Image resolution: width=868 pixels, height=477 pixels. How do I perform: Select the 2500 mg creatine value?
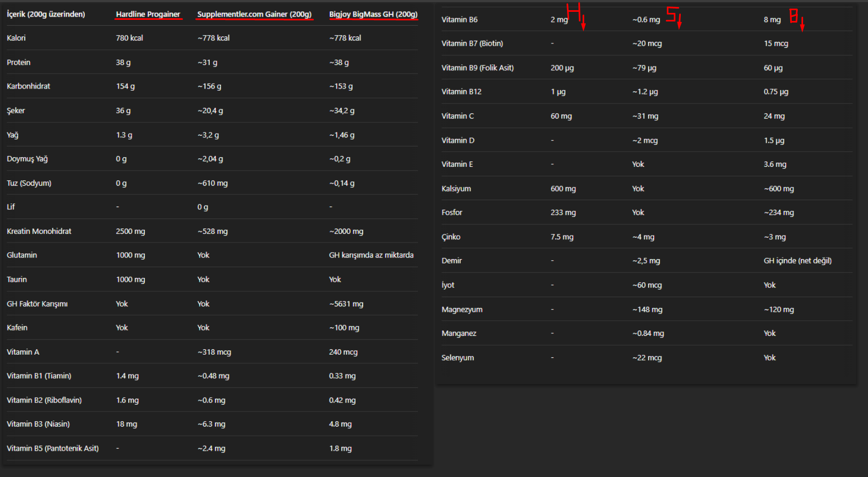click(130, 231)
